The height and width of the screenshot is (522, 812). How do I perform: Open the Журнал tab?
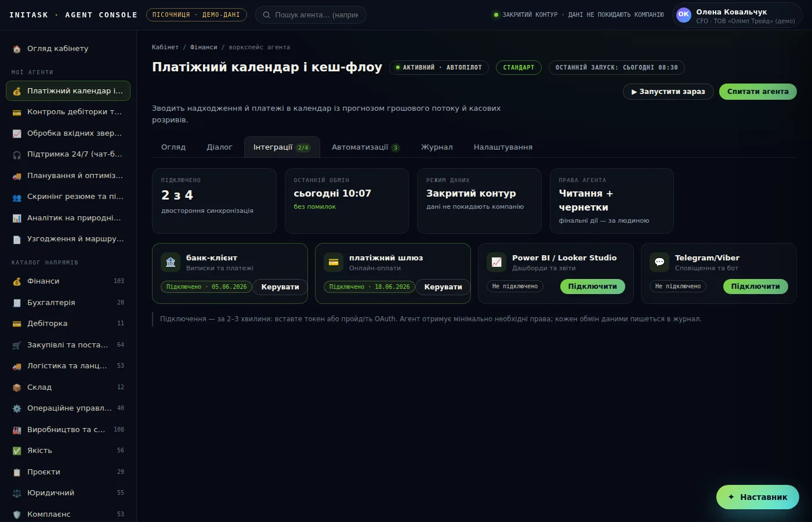pos(437,147)
